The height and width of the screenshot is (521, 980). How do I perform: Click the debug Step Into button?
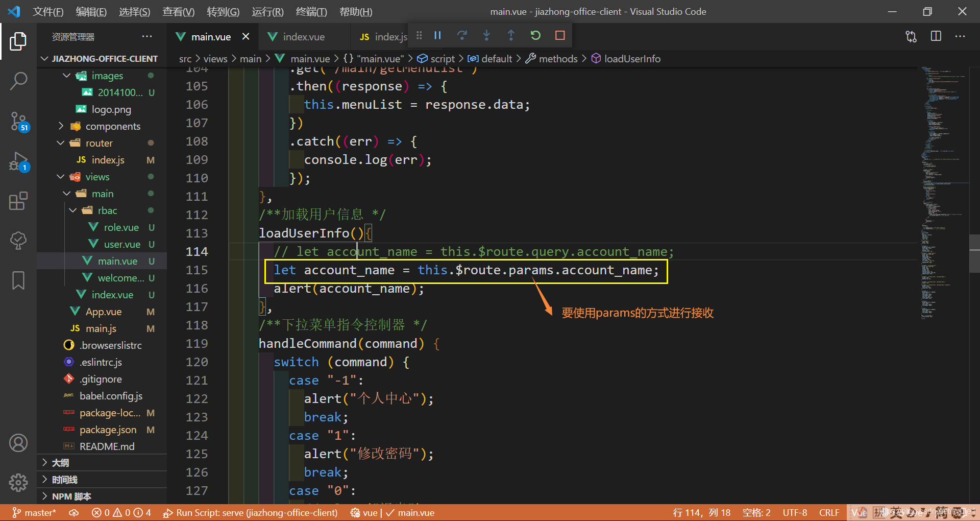pyautogui.click(x=486, y=35)
